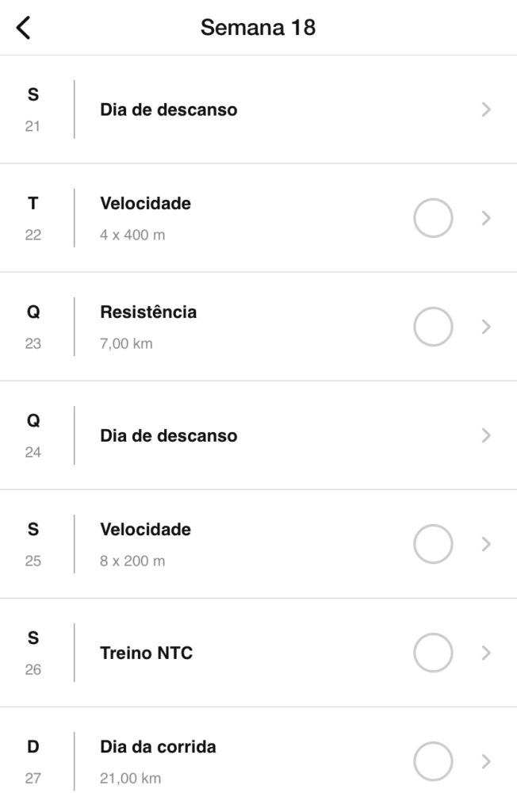The height and width of the screenshot is (812, 517).
Task: Expand the Dia da corrida chevron
Action: click(487, 761)
